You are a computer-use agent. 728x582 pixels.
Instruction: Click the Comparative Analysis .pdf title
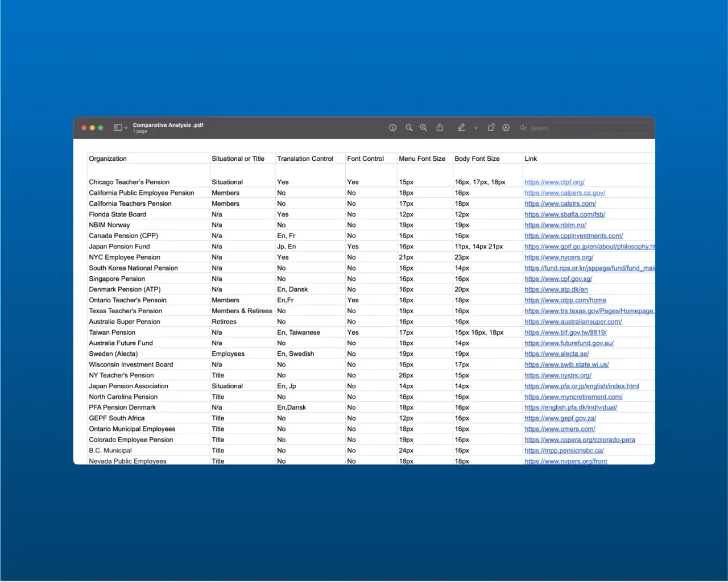[x=168, y=125]
